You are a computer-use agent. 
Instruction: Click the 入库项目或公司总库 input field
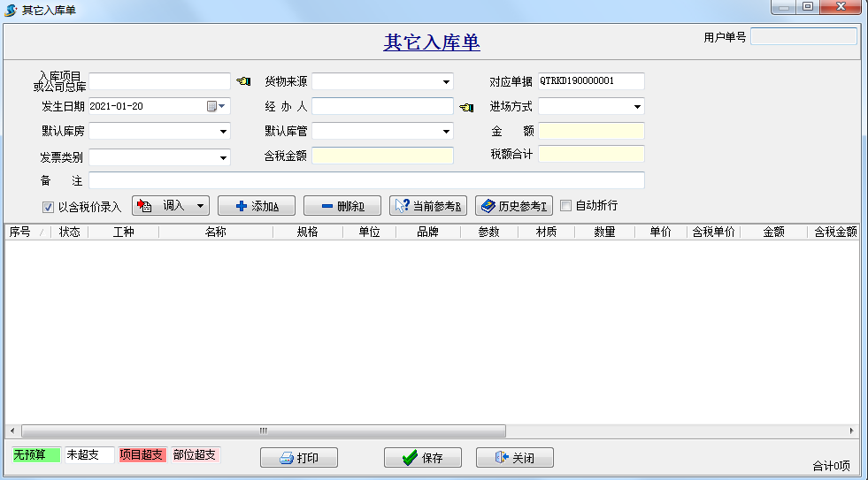click(x=159, y=81)
